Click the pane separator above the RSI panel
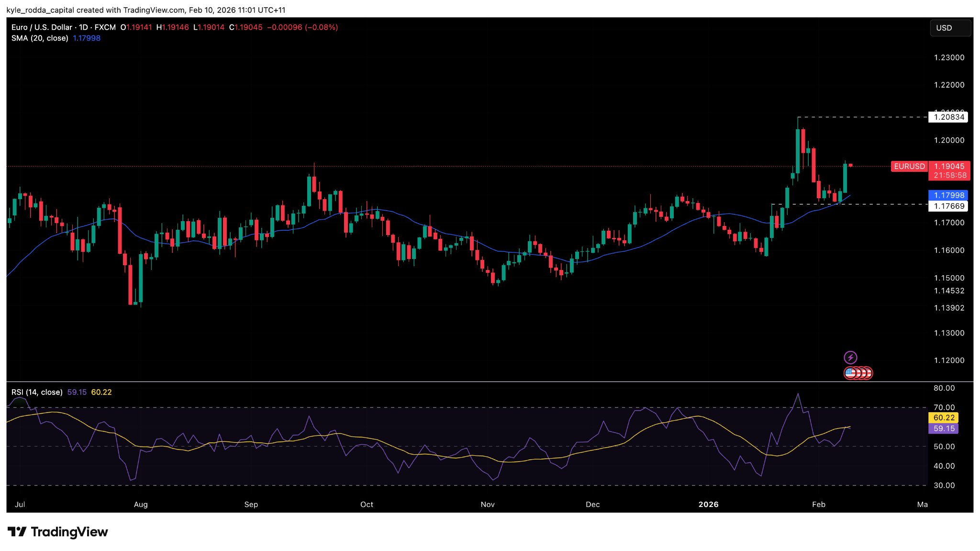The image size is (980, 551). pos(479,382)
